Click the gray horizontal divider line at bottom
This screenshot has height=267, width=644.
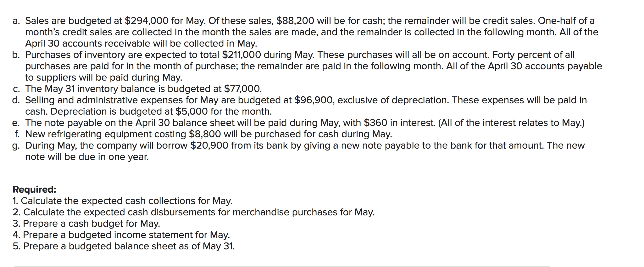282,266
